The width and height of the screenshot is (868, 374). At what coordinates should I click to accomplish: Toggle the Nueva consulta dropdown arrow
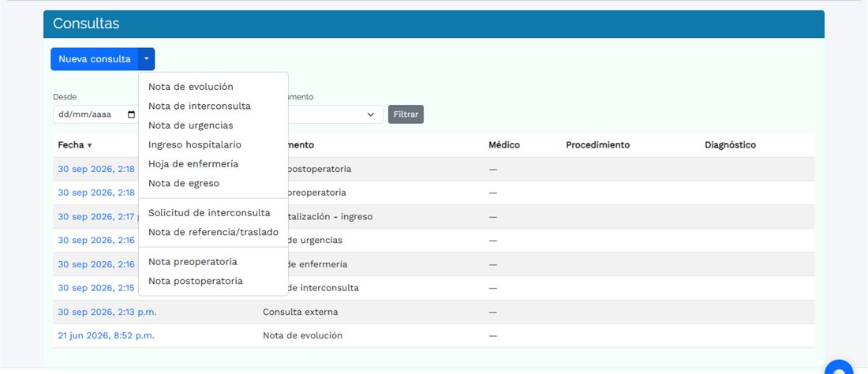[x=147, y=59]
